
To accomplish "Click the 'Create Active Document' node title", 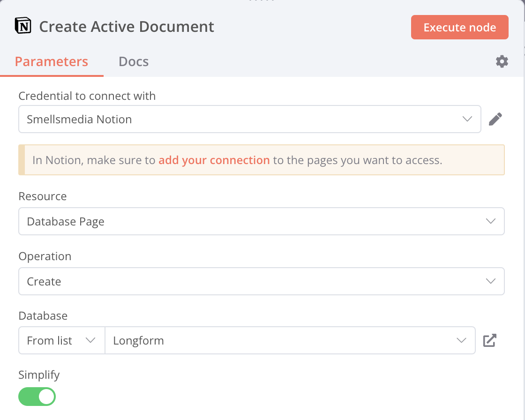I will (x=127, y=27).
